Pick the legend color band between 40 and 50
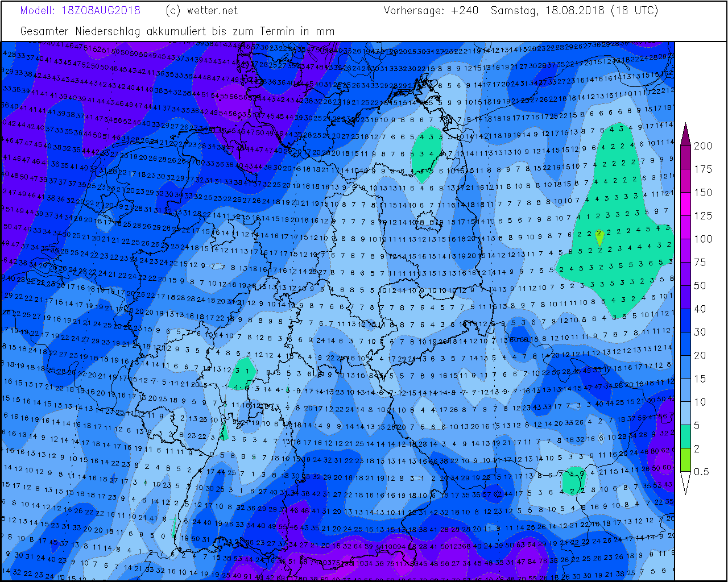This screenshot has height=582, width=728. click(x=686, y=297)
